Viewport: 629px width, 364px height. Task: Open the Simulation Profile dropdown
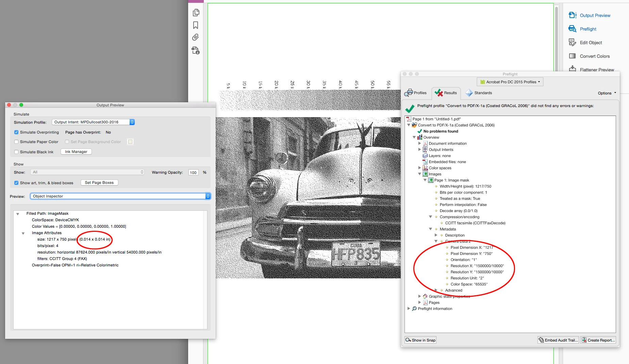click(93, 122)
